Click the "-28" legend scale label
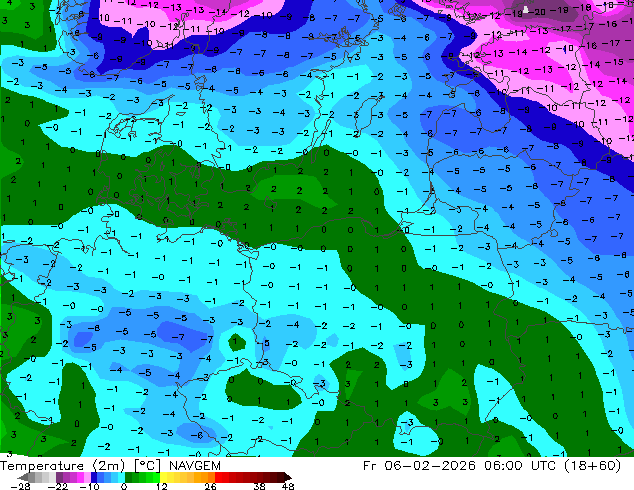Screen dimensions: 634x490 (x=20, y=486)
